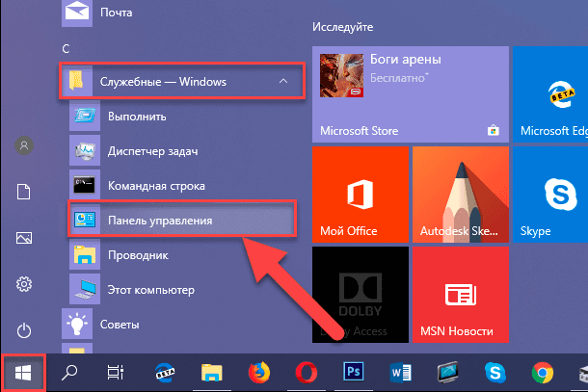Open Task View on the taskbar

point(116,373)
